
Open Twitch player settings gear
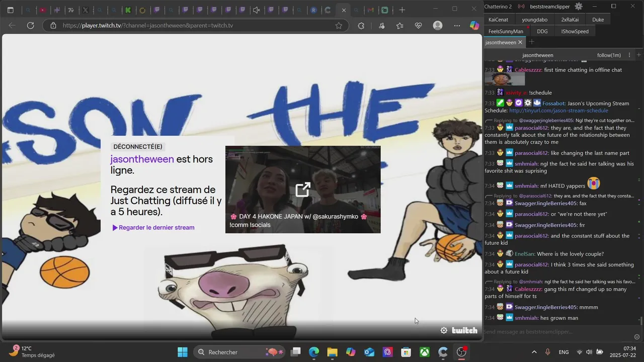tap(444, 330)
